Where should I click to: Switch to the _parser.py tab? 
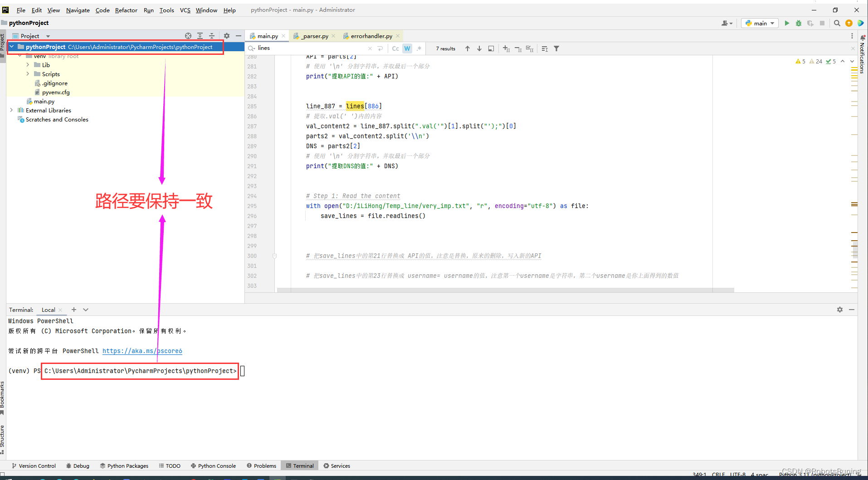pos(315,36)
